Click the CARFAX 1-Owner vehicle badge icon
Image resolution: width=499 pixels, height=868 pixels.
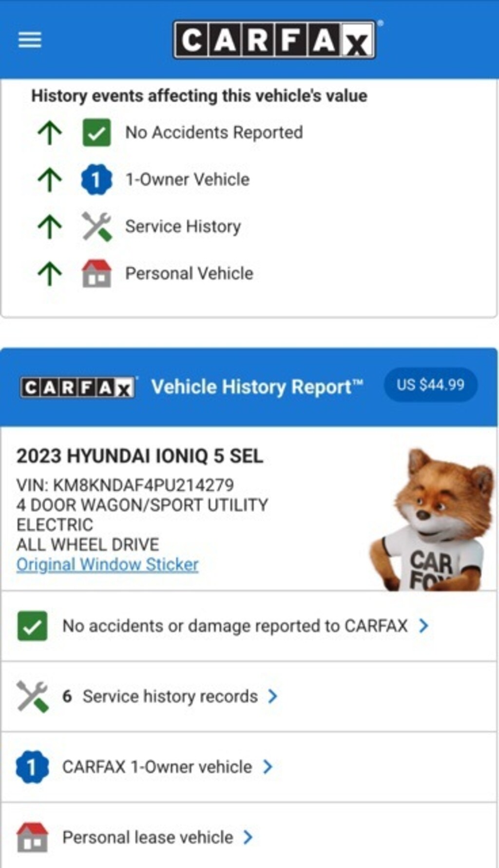point(32,767)
